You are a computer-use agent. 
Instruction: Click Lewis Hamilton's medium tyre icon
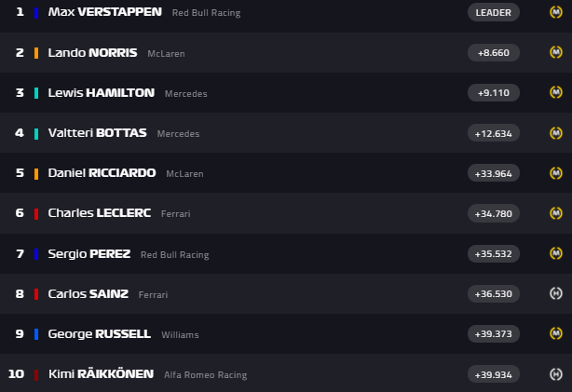(556, 92)
